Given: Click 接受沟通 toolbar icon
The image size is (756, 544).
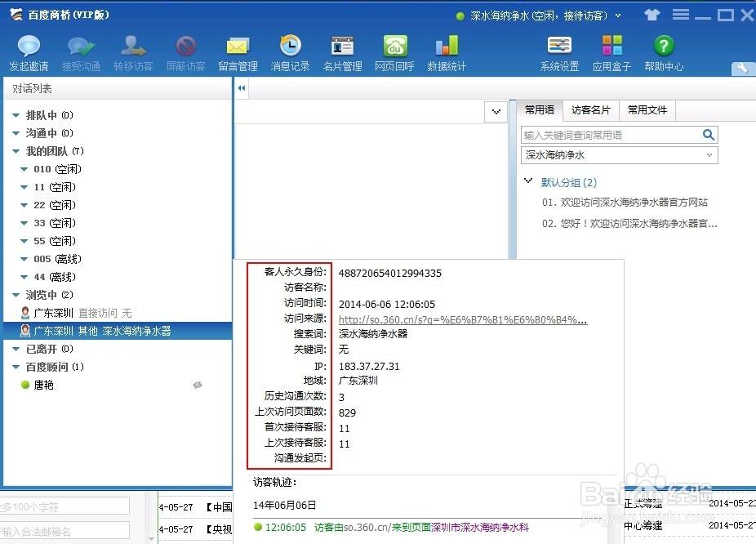Looking at the screenshot, I should coord(81,47).
